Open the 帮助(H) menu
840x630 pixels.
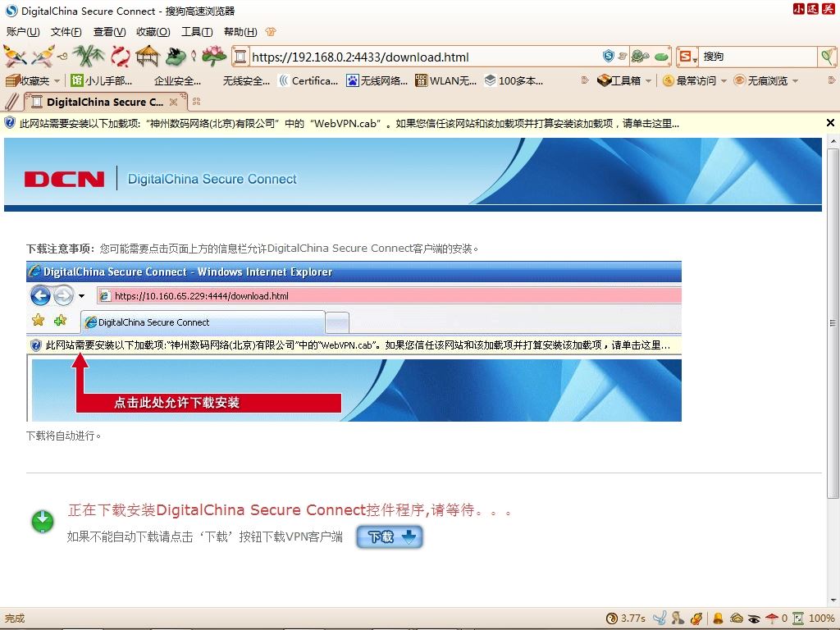(240, 32)
